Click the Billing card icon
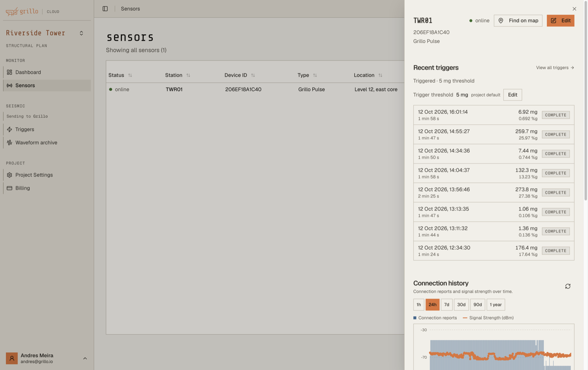This screenshot has height=370, width=588. (10, 188)
